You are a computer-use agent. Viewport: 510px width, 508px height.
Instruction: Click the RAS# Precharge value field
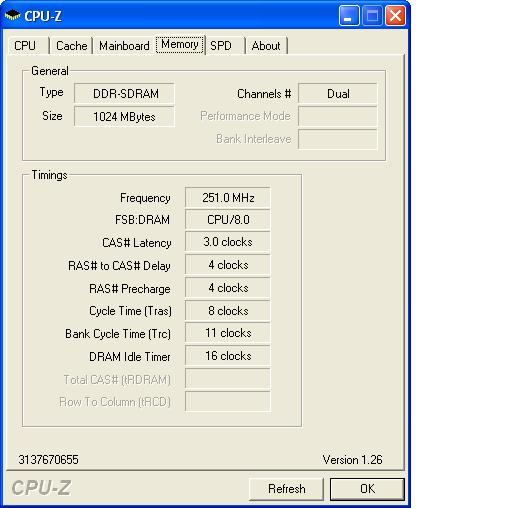pyautogui.click(x=228, y=288)
